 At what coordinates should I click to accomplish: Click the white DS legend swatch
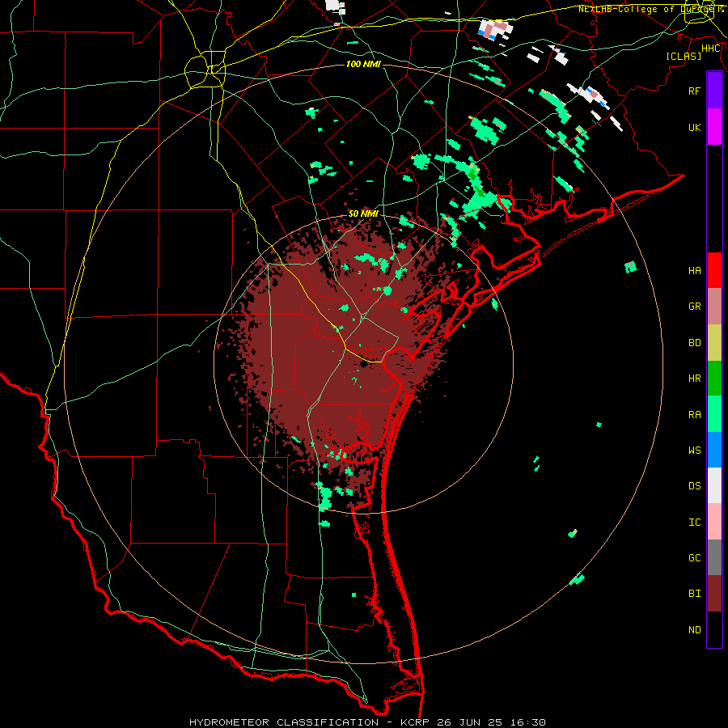[x=714, y=485]
